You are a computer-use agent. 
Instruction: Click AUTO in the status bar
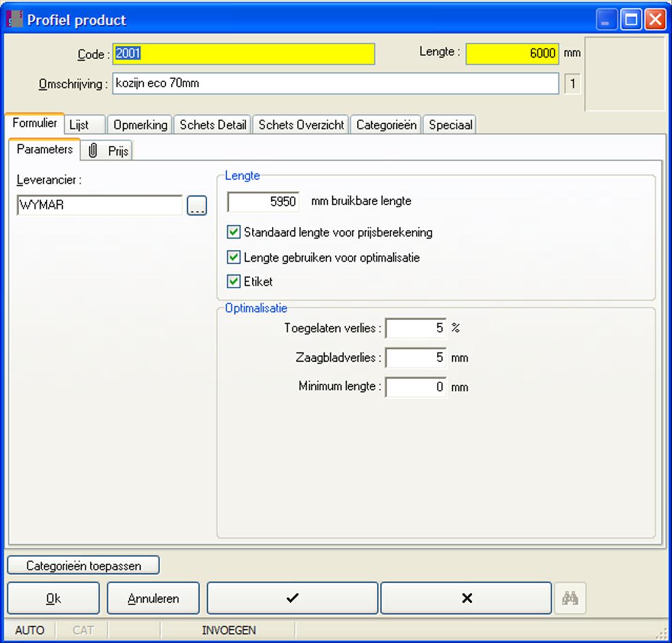pos(30,630)
